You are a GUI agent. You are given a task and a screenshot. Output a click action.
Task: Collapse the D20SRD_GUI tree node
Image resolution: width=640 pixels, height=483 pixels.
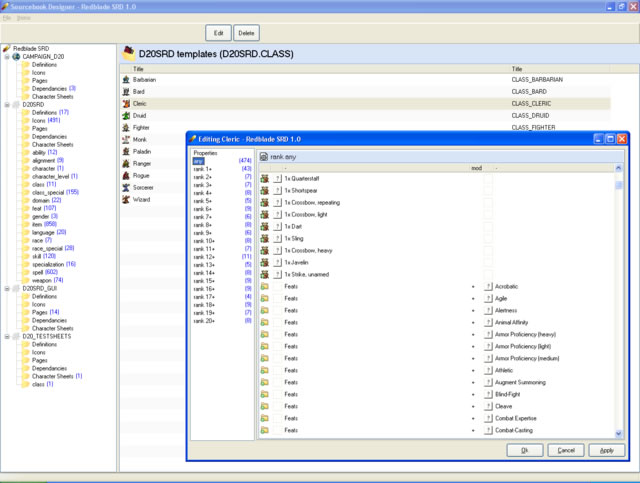(7, 289)
